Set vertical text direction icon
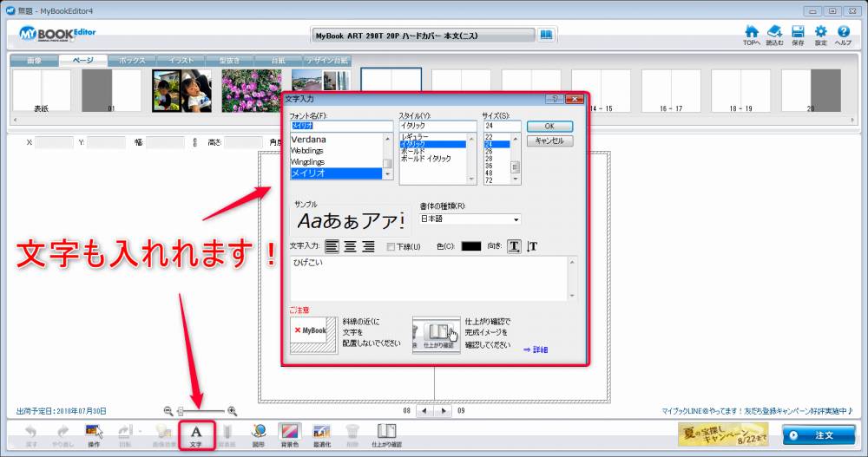This screenshot has width=868, height=457. pyautogui.click(x=532, y=246)
